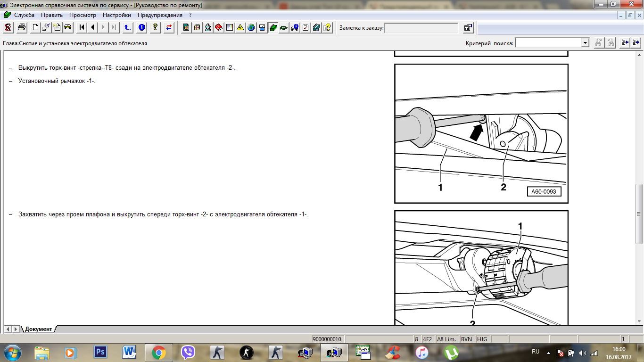Click the globe icon in the toolbar

(x=251, y=27)
